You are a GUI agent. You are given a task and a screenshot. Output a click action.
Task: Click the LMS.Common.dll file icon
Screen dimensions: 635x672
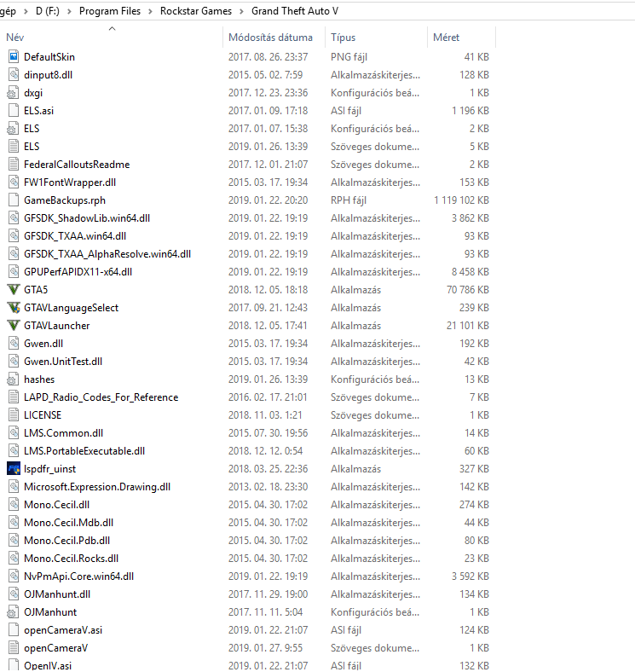click(x=14, y=433)
